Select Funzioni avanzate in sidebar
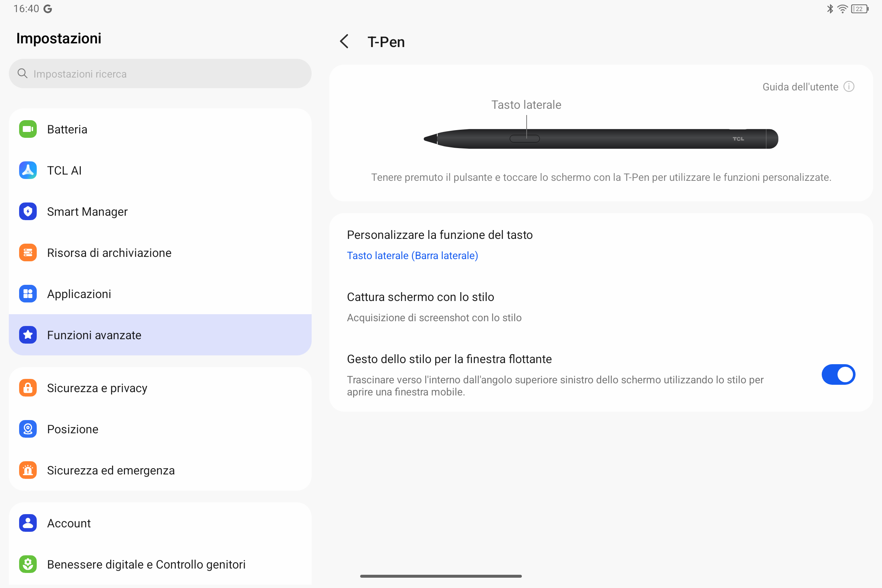Image resolution: width=882 pixels, height=588 pixels. pos(160,335)
